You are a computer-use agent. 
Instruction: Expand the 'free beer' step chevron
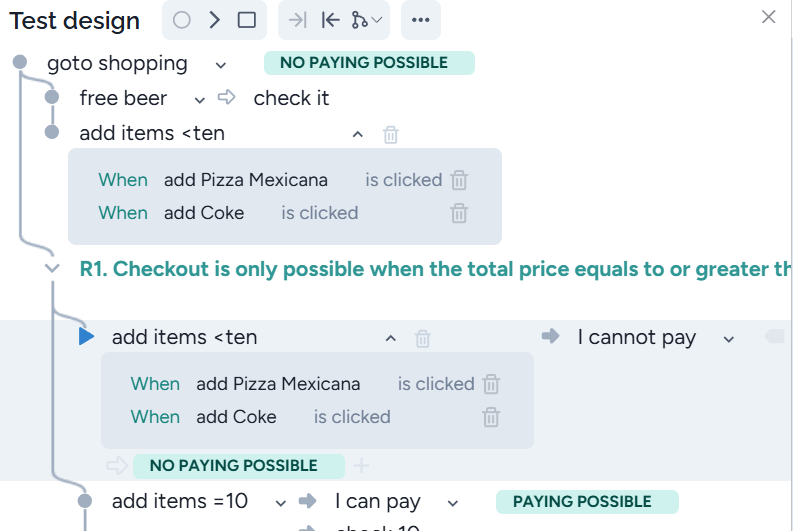click(x=199, y=99)
